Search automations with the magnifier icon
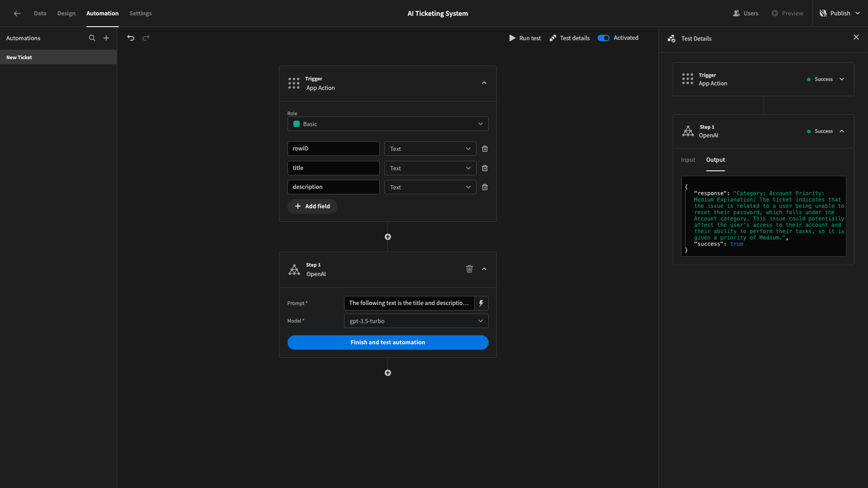The height and width of the screenshot is (488, 868). pyautogui.click(x=92, y=38)
